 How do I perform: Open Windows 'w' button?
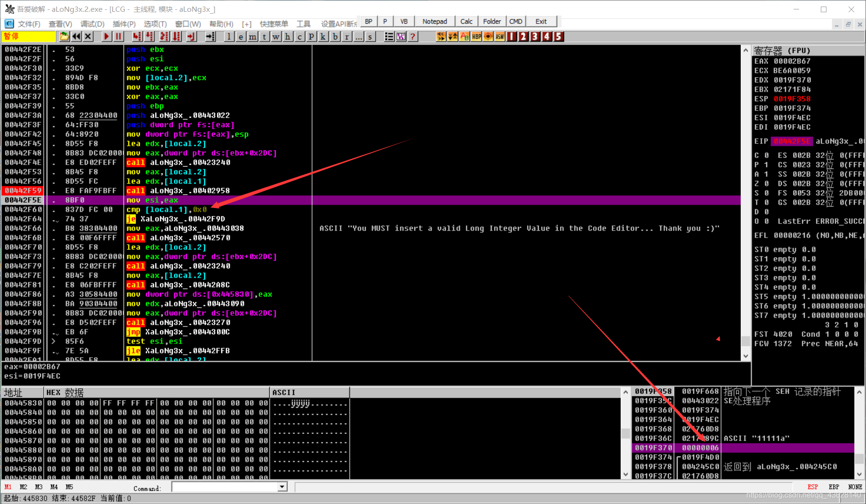click(x=276, y=36)
